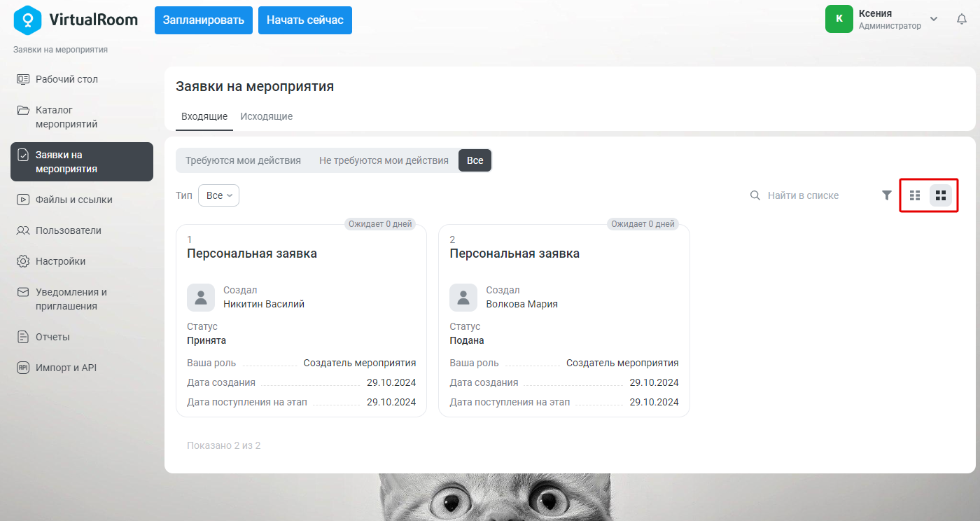
Task: Open Отчеты in the sidebar
Action: [82, 337]
